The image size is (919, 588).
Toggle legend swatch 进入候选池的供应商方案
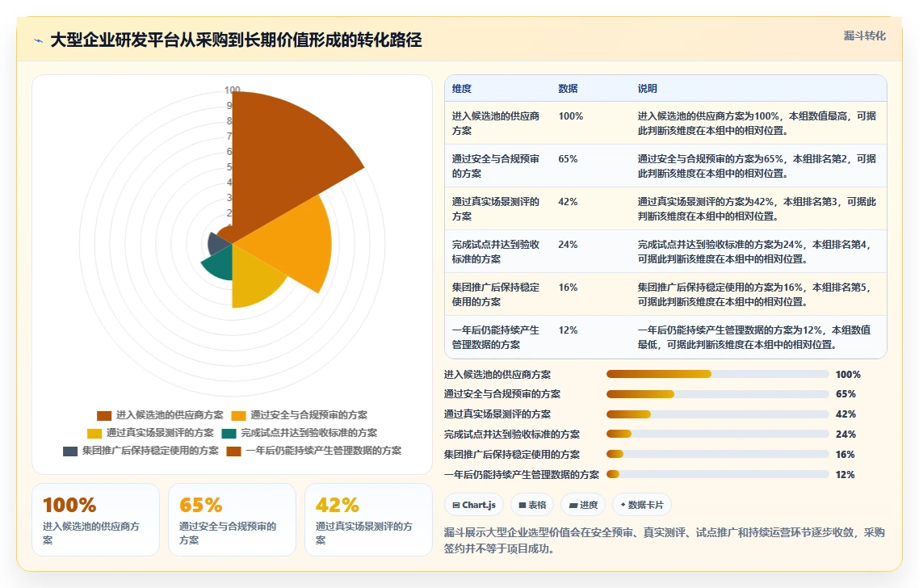[104, 416]
